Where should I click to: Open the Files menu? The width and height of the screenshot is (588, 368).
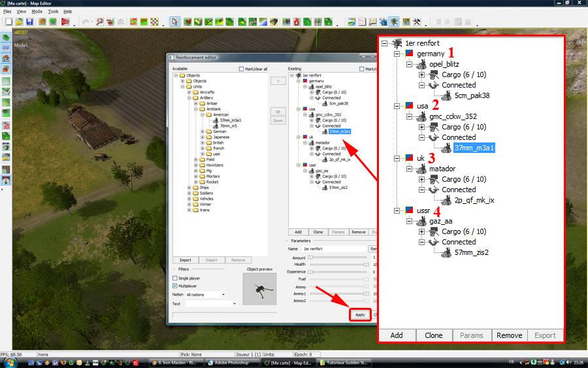coord(7,12)
